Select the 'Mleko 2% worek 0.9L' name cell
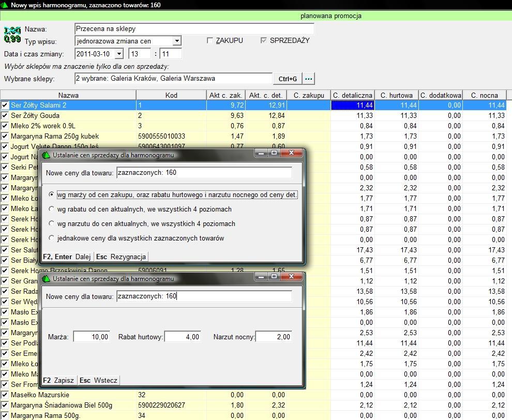 (x=43, y=126)
